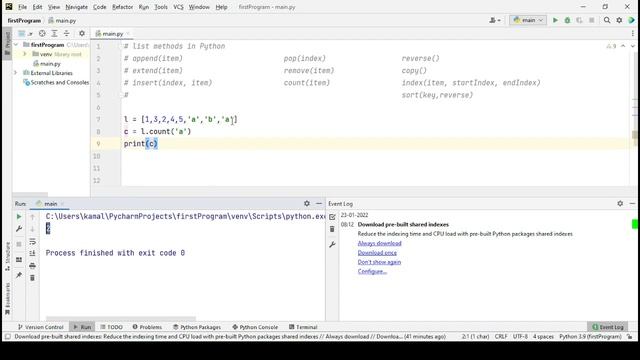
Task: Toggle the Bookmarks tool window sidebar button
Action: point(7,299)
